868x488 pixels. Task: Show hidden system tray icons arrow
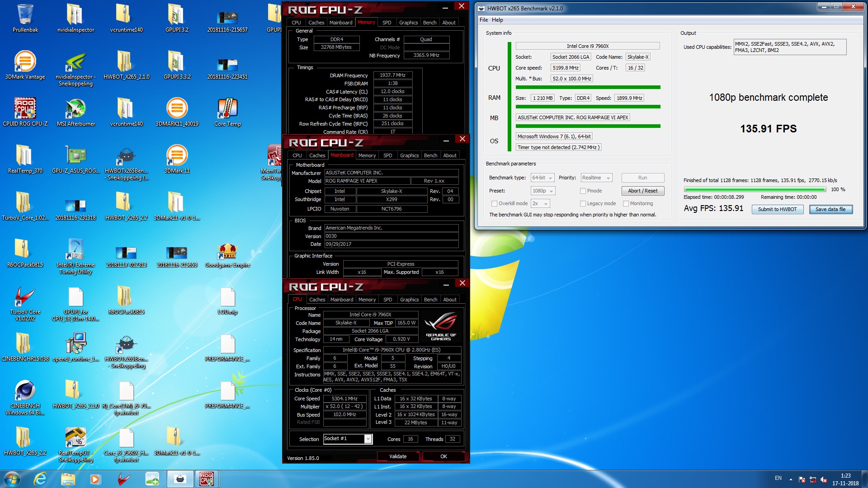(x=791, y=479)
